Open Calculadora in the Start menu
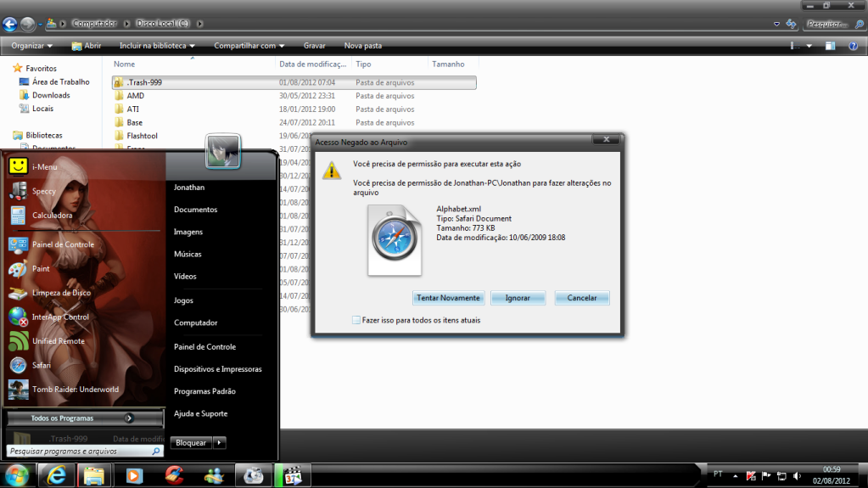The width and height of the screenshot is (868, 488). 52,215
